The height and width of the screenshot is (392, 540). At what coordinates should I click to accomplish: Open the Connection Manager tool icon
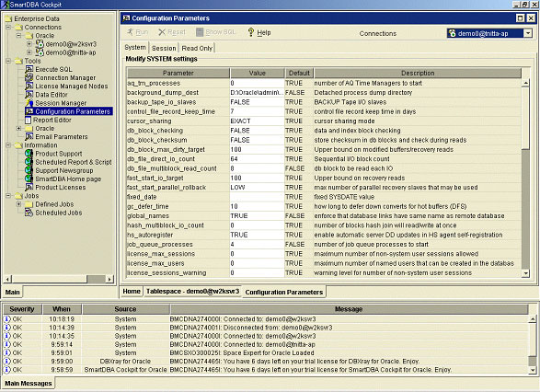pos(29,77)
